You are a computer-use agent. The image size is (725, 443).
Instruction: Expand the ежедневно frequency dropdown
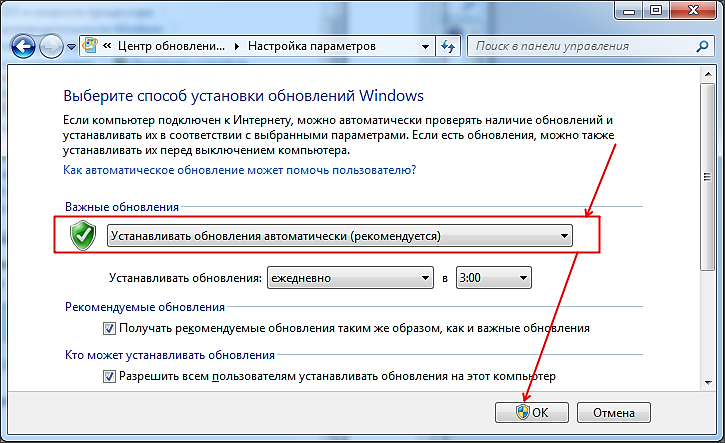pos(357,278)
